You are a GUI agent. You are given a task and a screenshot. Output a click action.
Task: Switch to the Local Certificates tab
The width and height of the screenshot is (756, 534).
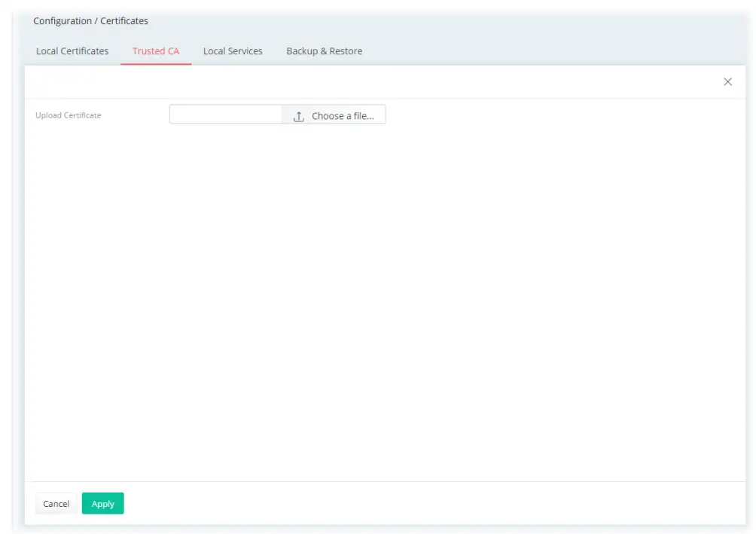coord(72,50)
